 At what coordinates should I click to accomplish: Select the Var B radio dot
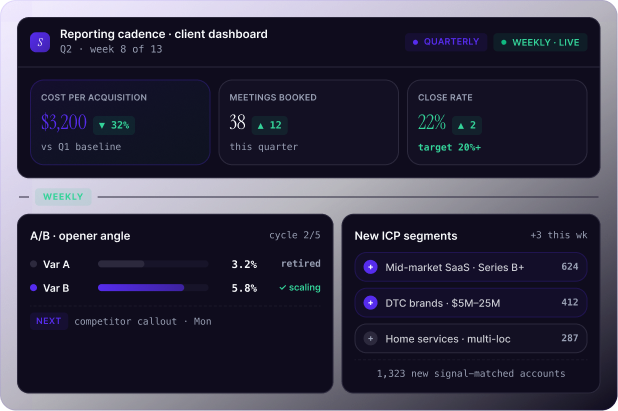coord(34,288)
